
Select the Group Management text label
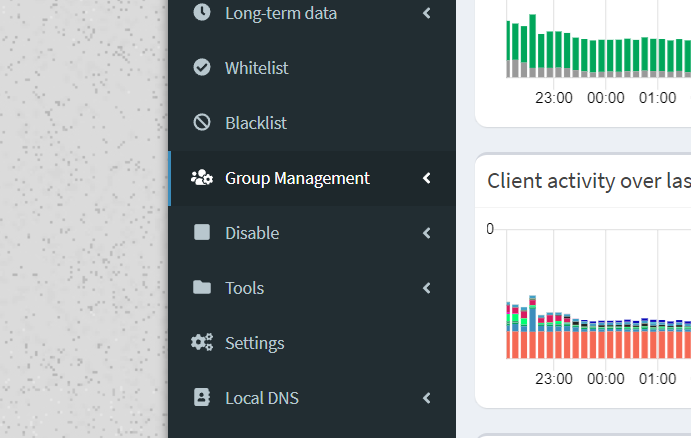[x=297, y=178]
